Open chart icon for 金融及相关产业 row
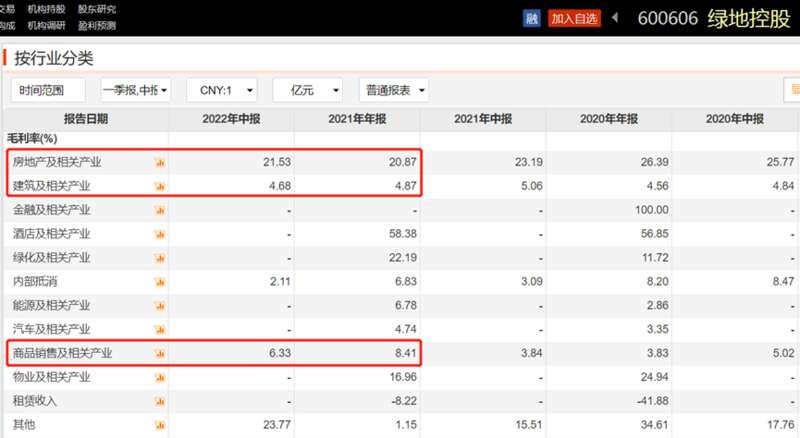This screenshot has height=438, width=800. pyautogui.click(x=159, y=210)
